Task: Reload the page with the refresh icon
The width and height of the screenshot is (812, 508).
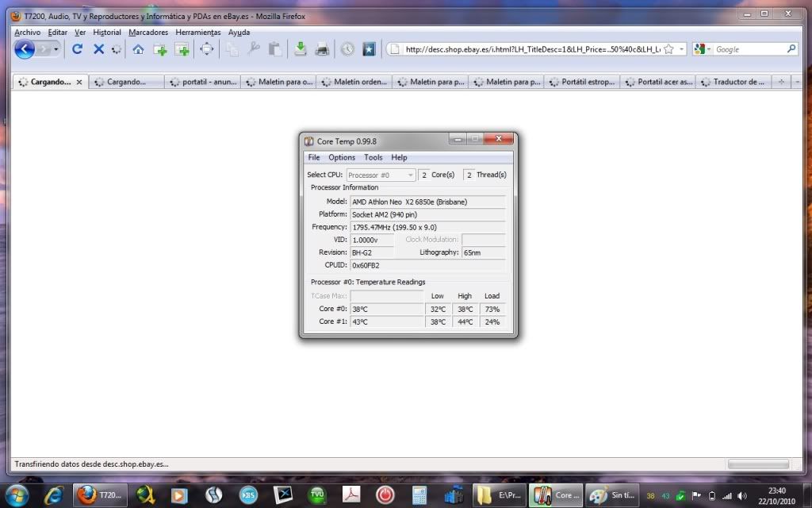Action: coord(77,49)
